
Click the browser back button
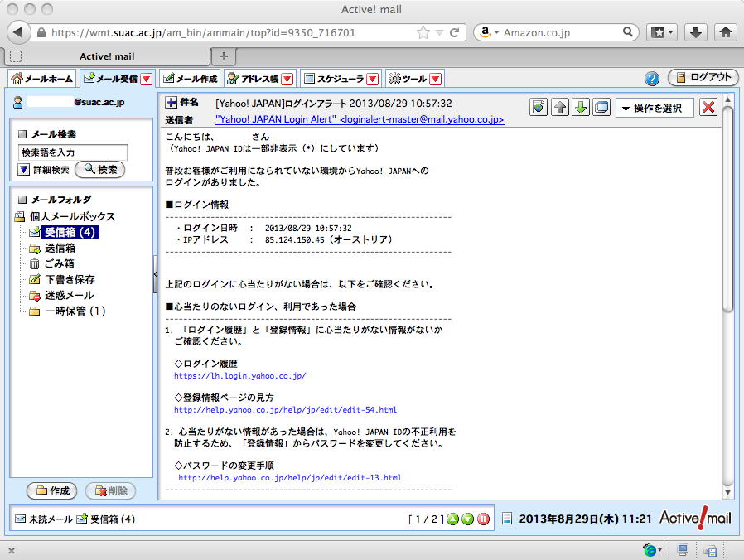[18, 32]
